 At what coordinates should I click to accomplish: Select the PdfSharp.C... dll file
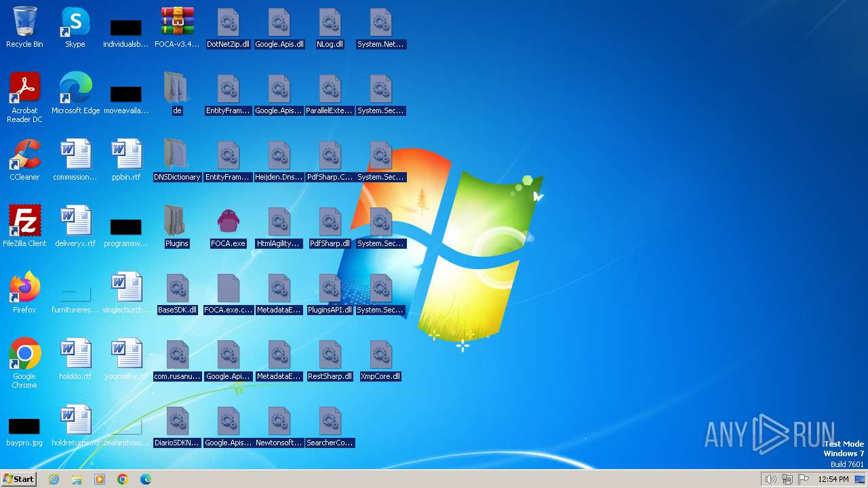point(330,160)
